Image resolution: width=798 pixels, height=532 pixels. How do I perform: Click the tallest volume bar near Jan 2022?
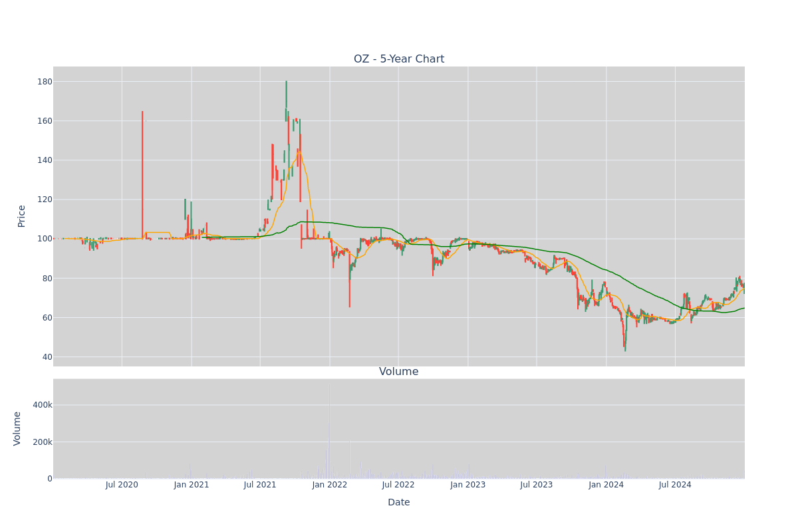[x=329, y=430]
